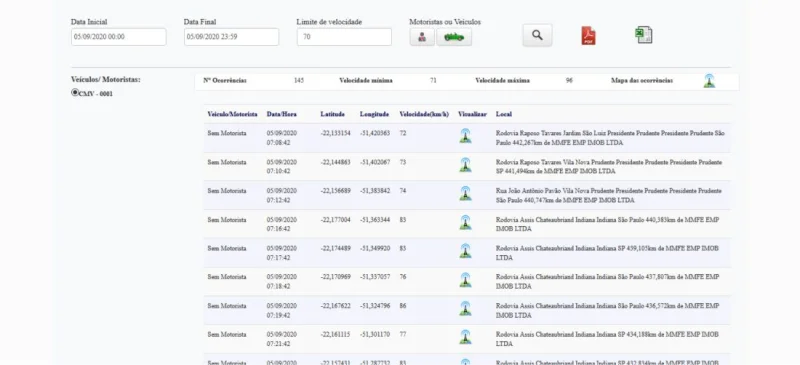
Task: Select latitude value -22,177004
Action: [x=335, y=220]
